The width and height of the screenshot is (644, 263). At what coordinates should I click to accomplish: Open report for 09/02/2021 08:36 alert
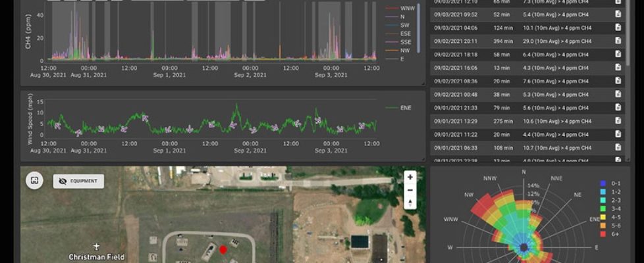click(618, 81)
